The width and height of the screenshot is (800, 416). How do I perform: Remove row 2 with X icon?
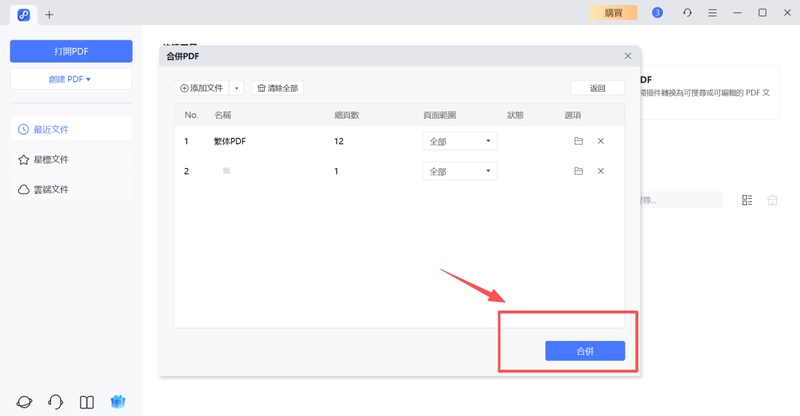point(601,171)
